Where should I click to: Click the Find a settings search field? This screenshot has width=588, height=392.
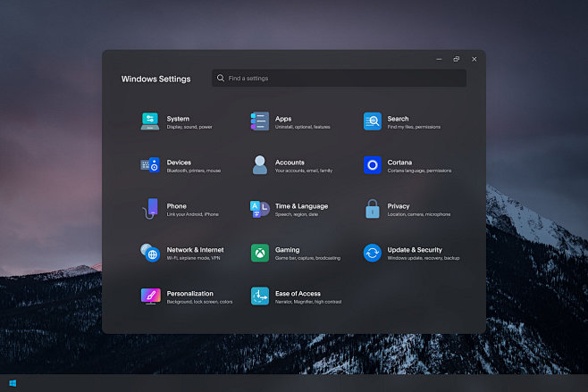click(339, 78)
